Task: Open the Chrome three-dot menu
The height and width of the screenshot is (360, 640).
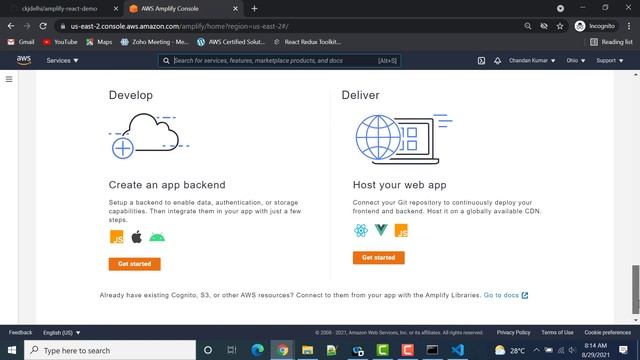Action: (629, 26)
